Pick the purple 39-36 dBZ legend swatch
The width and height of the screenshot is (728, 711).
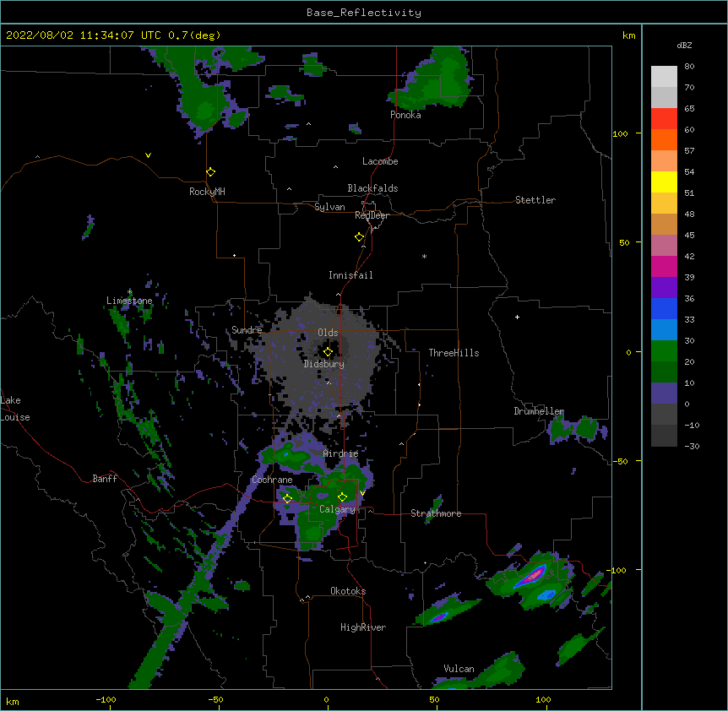664,288
